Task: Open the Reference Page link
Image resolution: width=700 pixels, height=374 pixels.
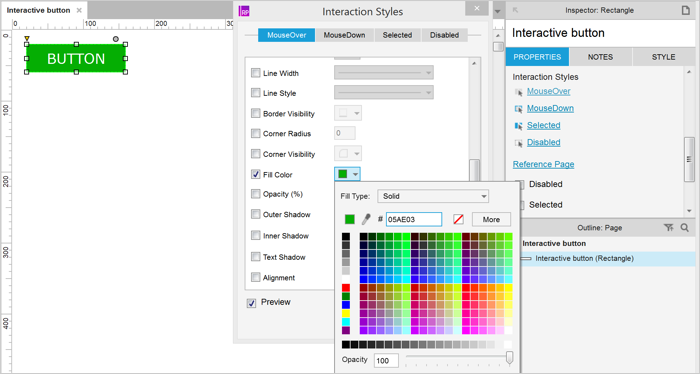Action: pyautogui.click(x=543, y=164)
